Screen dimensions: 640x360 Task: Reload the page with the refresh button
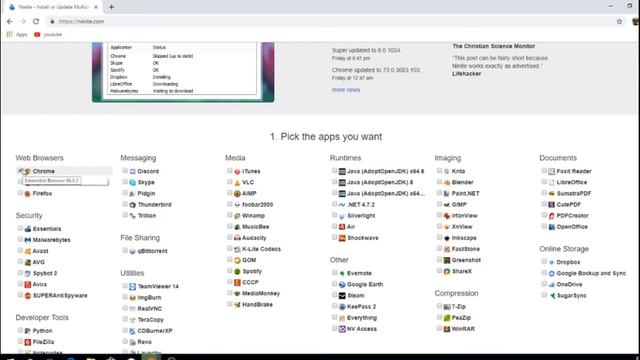[36, 21]
